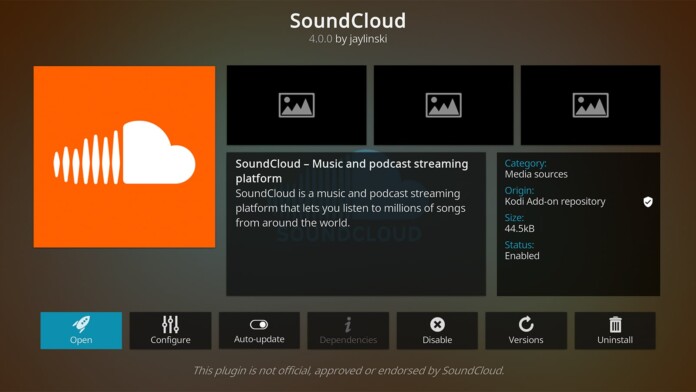Viewport: 696px width, 392px height.
Task: Click the Configure sliders icon
Action: point(170,325)
